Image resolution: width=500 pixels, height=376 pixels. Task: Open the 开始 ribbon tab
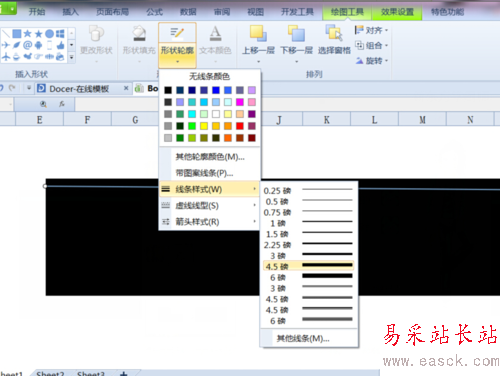point(37,12)
